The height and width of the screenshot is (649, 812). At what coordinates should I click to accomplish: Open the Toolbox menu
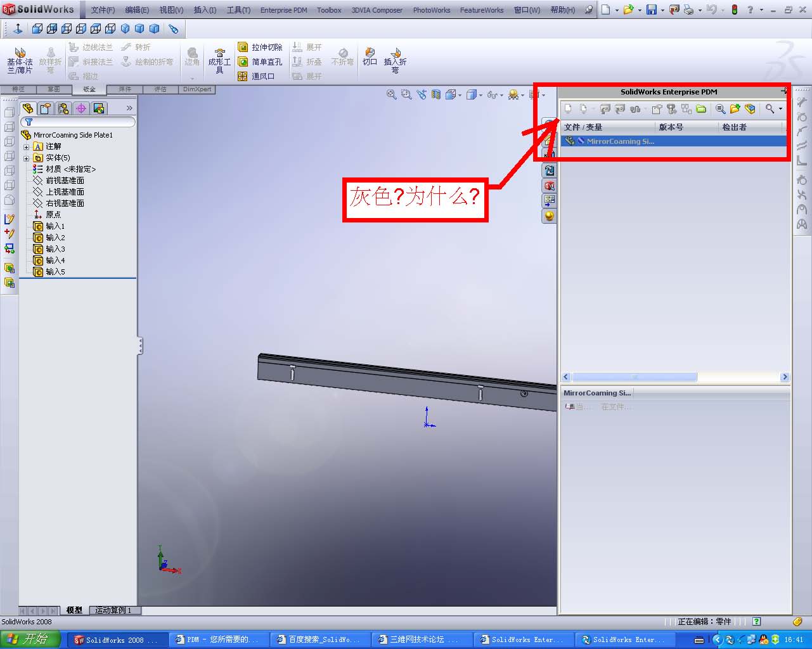click(x=329, y=10)
